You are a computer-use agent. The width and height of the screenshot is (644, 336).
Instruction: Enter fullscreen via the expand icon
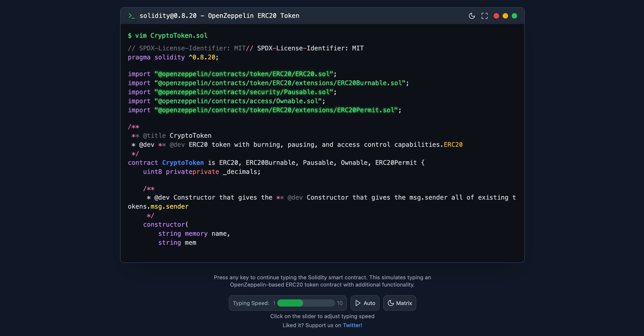pos(484,16)
